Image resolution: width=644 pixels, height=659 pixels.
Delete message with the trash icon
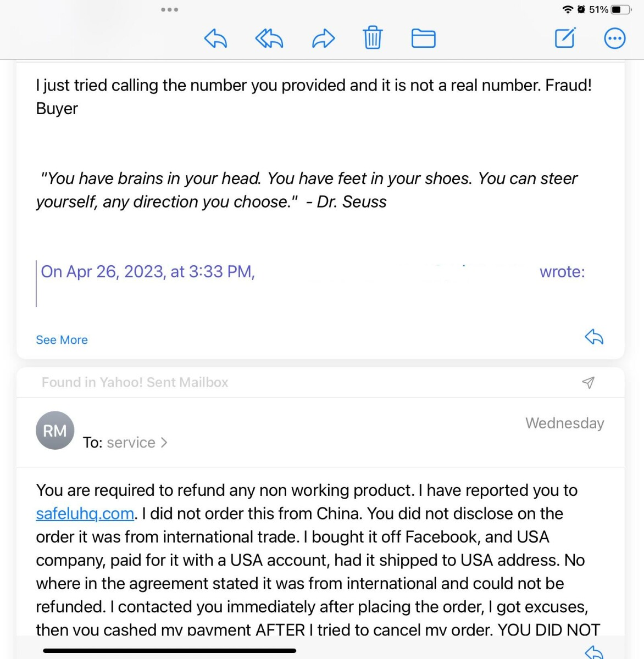(x=373, y=38)
